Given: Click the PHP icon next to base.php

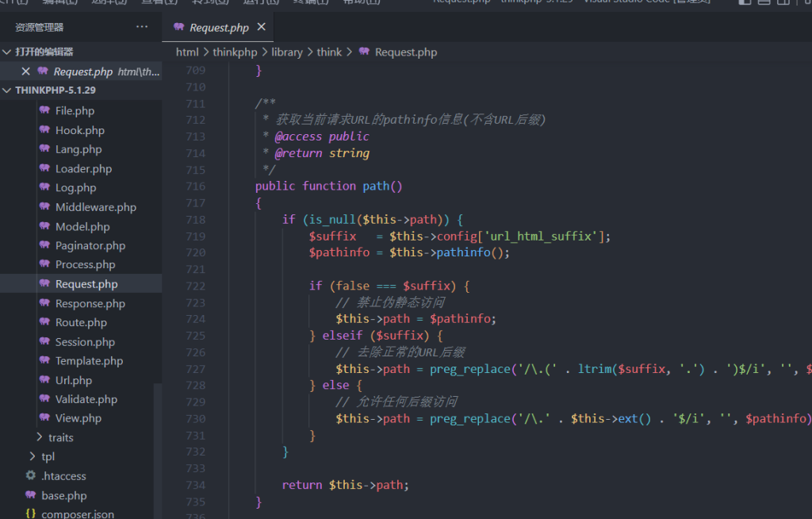Looking at the screenshot, I should coord(31,495).
